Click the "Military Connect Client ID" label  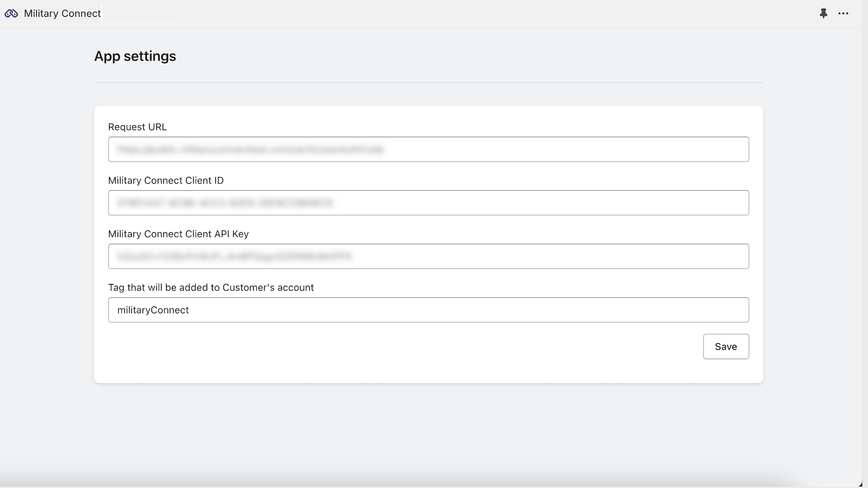pos(165,181)
